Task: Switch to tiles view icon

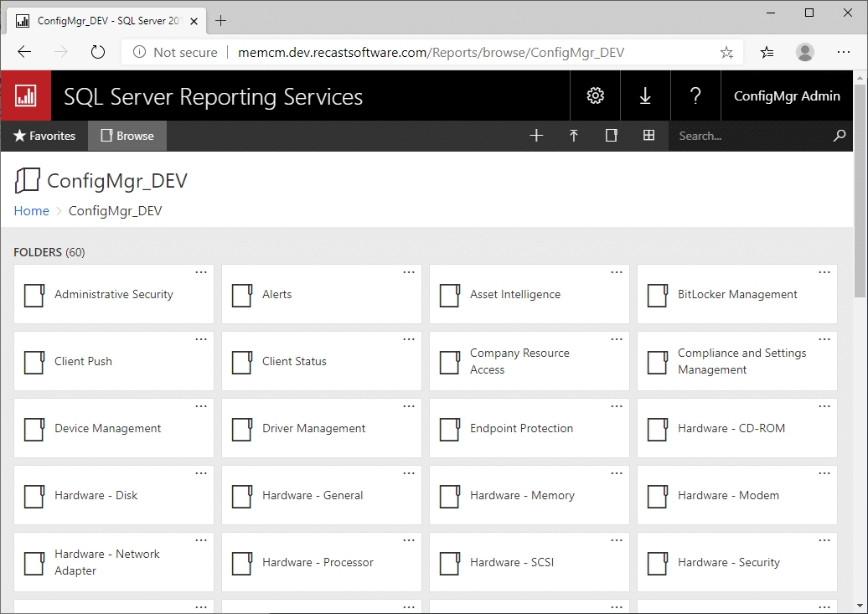Action: [648, 136]
